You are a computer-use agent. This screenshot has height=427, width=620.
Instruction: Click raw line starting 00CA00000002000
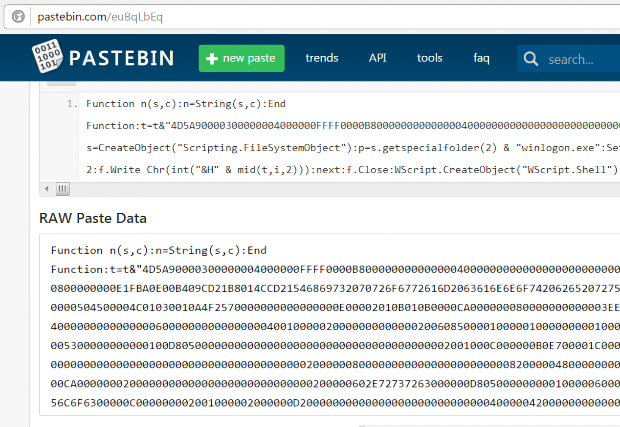pyautogui.click(x=335, y=384)
